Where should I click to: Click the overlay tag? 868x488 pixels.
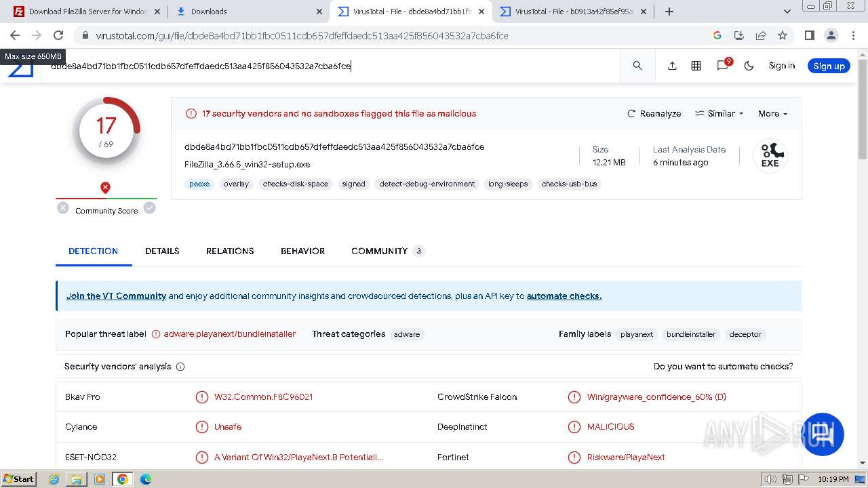tap(236, 184)
